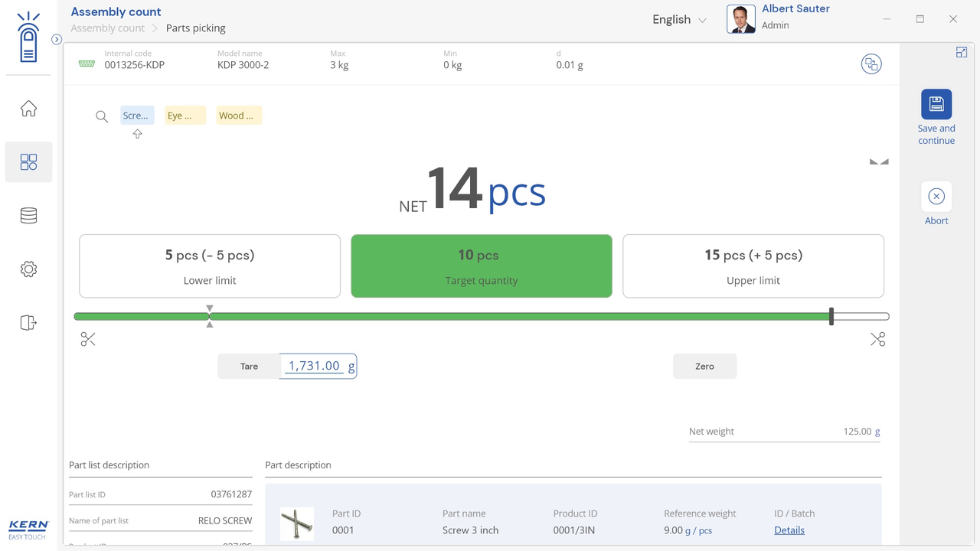Open the settings gear in sidebar

(28, 269)
